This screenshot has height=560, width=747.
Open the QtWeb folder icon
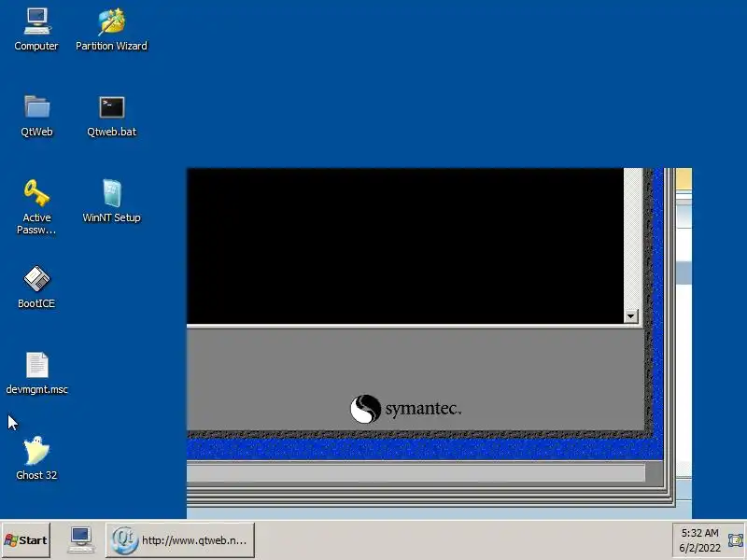tap(36, 116)
